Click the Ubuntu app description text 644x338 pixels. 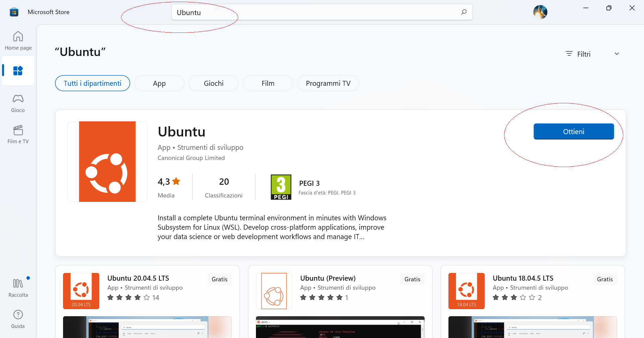[272, 227]
